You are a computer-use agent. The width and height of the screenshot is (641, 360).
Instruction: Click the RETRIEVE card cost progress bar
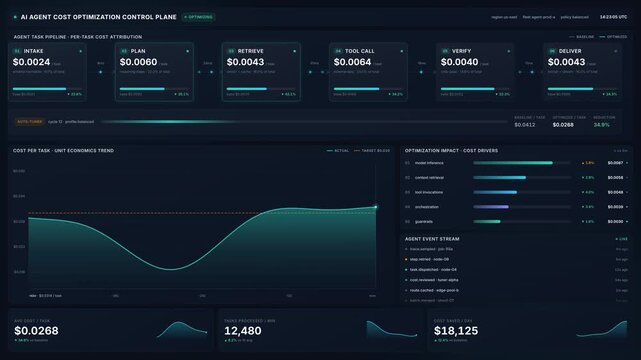coord(261,89)
